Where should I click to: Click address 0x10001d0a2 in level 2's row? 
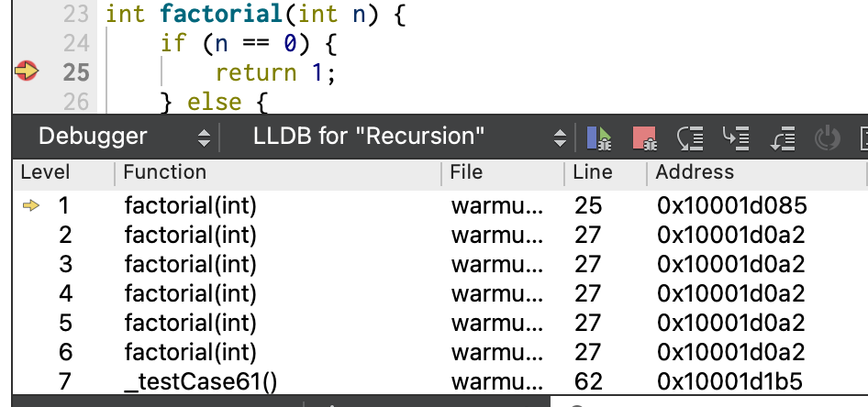pyautogui.click(x=730, y=236)
